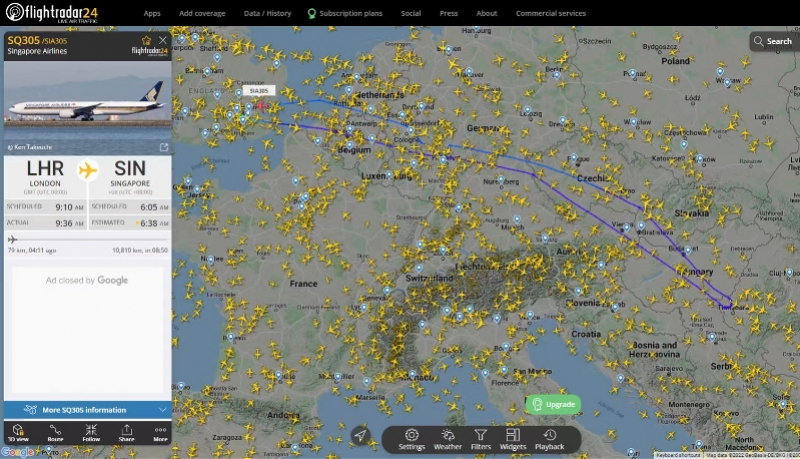
Task: Open the Weather layers
Action: click(x=447, y=439)
